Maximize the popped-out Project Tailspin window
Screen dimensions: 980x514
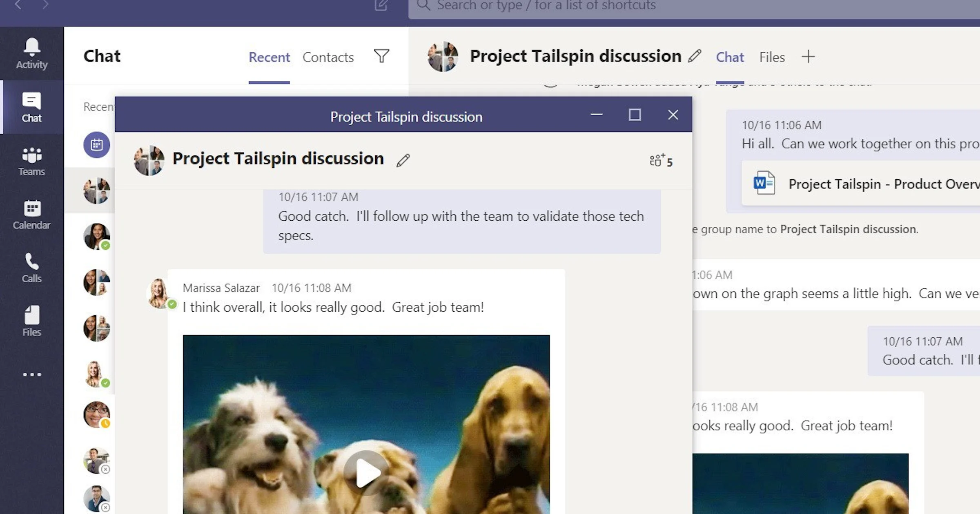click(x=635, y=115)
